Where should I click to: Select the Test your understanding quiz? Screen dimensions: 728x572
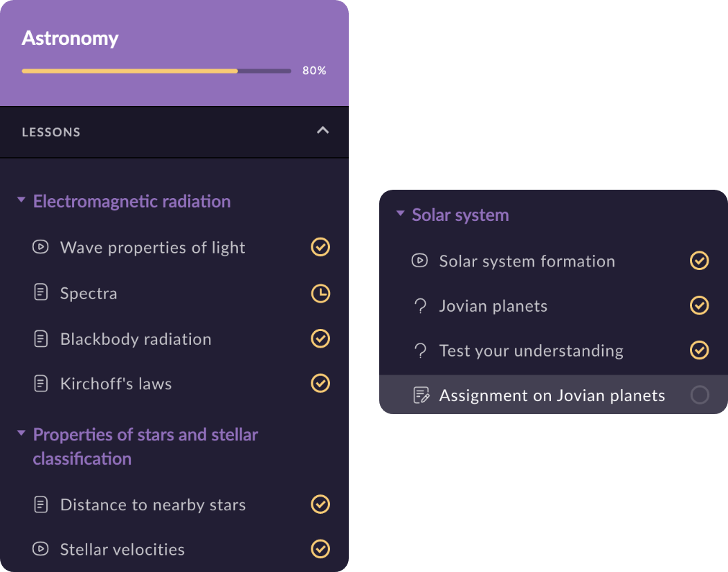(531, 351)
